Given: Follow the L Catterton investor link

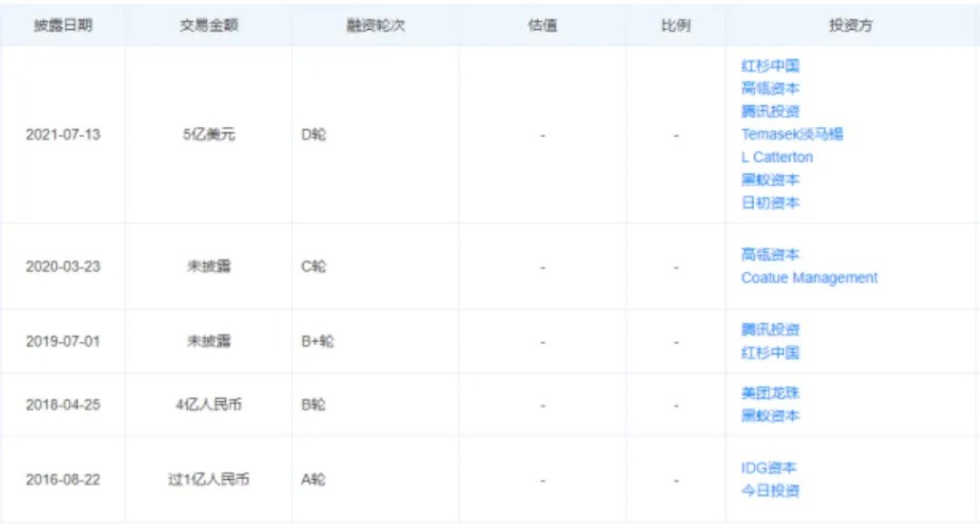Looking at the screenshot, I should [777, 157].
